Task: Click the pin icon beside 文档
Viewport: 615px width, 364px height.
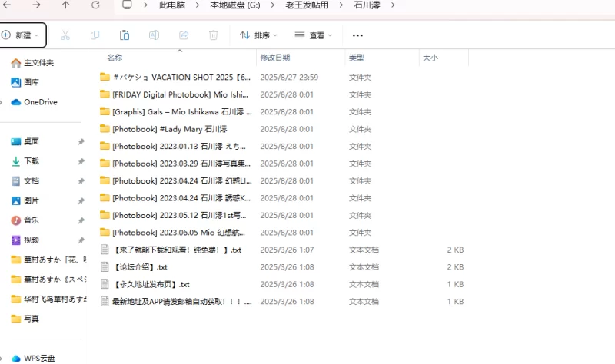Action: point(81,181)
